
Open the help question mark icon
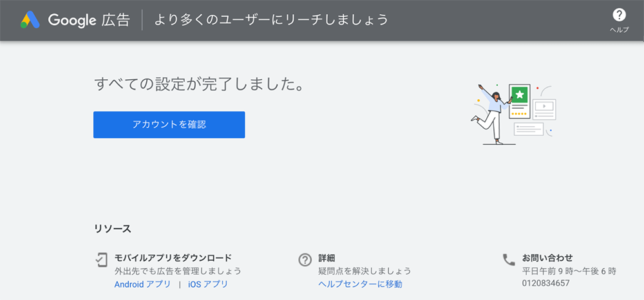click(619, 15)
